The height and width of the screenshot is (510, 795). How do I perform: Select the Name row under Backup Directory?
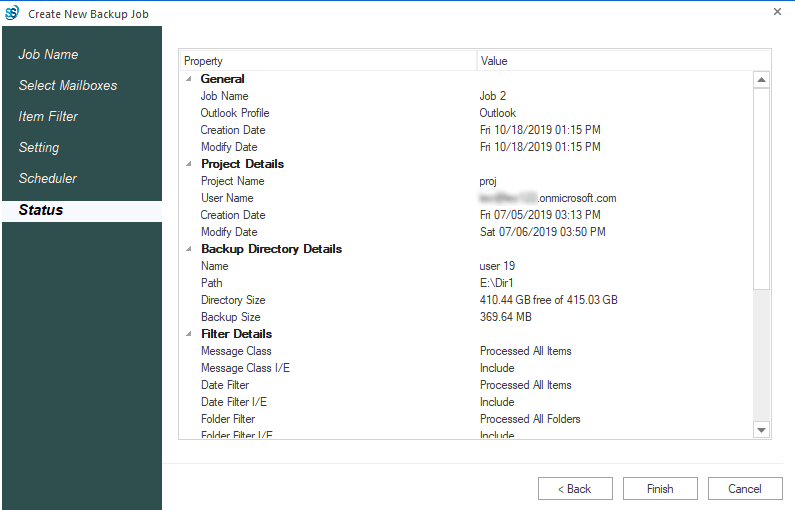[x=466, y=266]
